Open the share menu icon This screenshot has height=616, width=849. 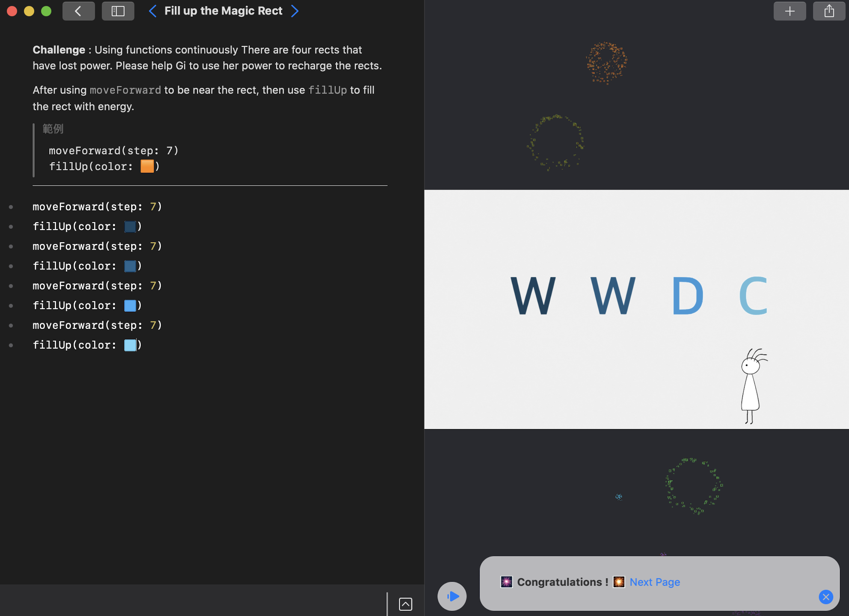click(829, 11)
